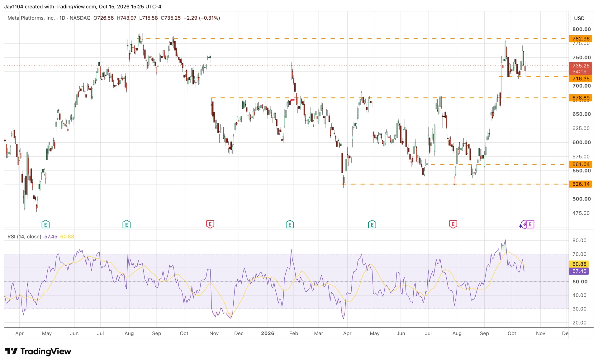Click the RSI (14, close) indicator legend
Screen dimensions: 598x364
[24, 237]
